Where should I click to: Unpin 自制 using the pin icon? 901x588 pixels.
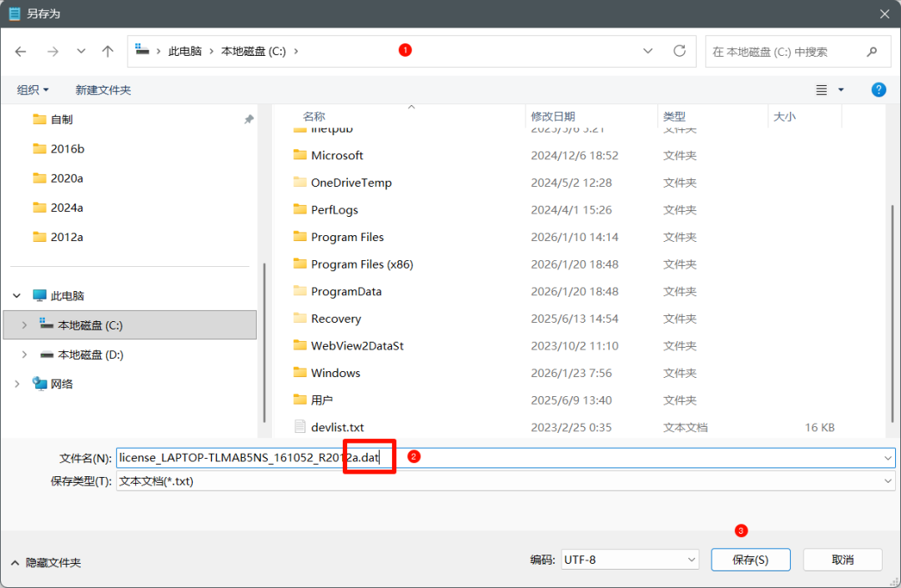point(249,119)
